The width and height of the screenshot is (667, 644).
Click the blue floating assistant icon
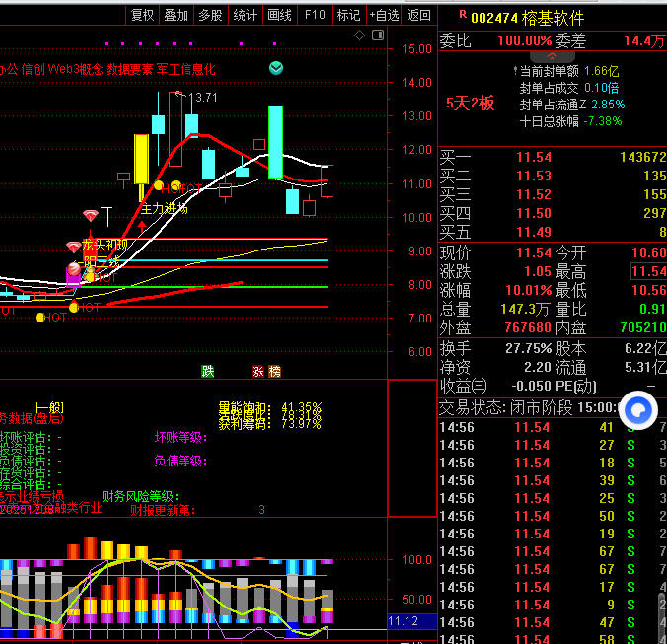tap(638, 410)
